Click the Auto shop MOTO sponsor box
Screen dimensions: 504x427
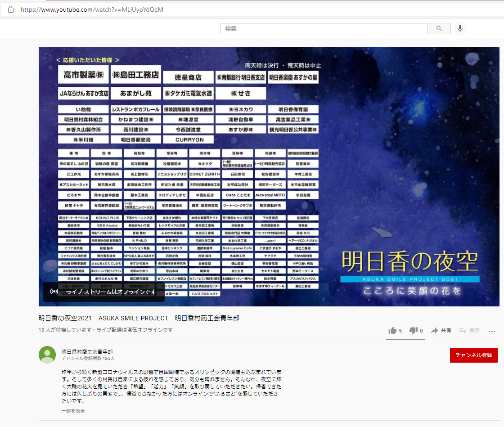(270, 195)
